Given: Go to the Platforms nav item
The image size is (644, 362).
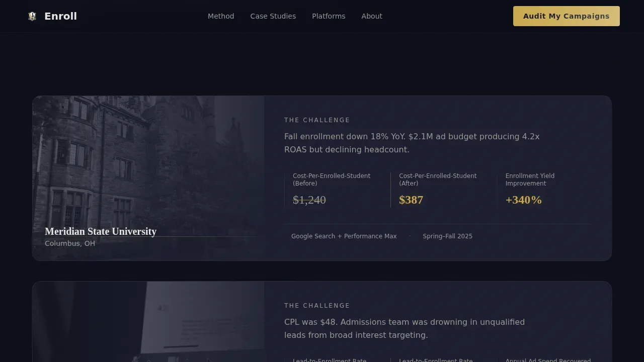Looking at the screenshot, I should [x=329, y=16].
